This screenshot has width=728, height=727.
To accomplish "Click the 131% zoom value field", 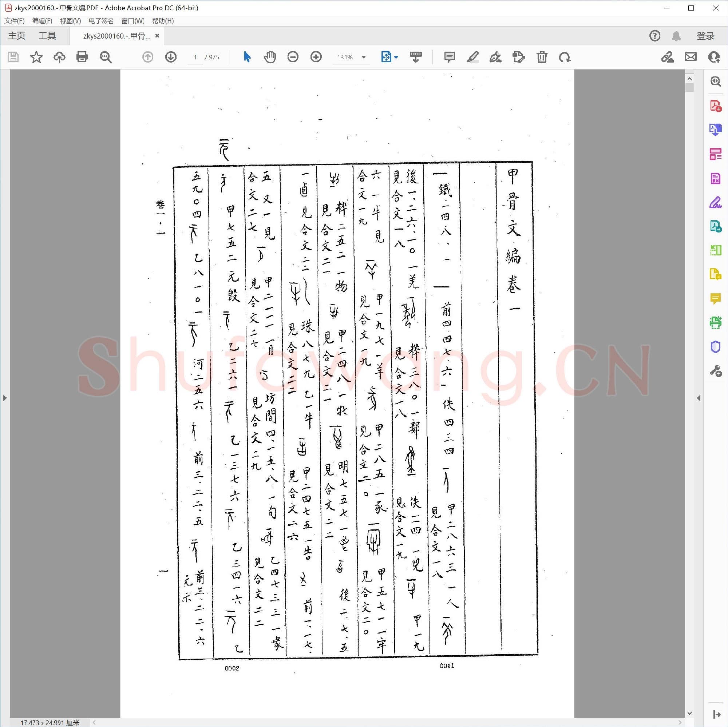I will [x=345, y=57].
